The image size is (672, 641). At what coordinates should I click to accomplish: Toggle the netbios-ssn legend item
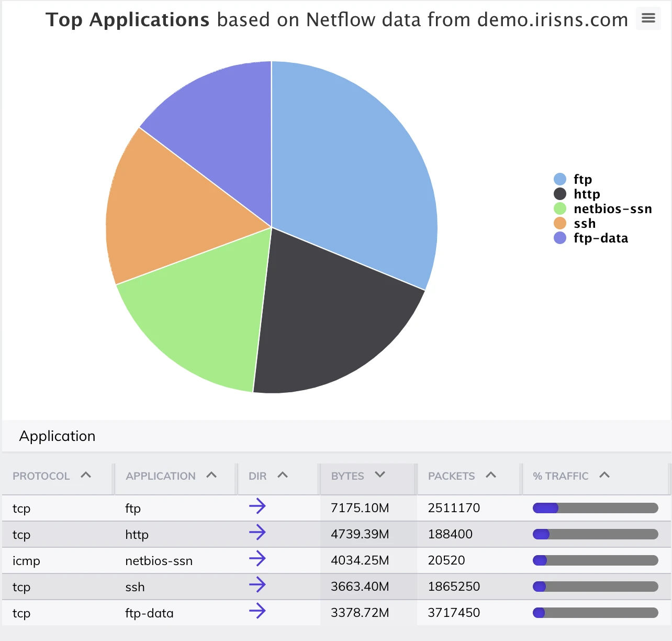[x=612, y=208]
